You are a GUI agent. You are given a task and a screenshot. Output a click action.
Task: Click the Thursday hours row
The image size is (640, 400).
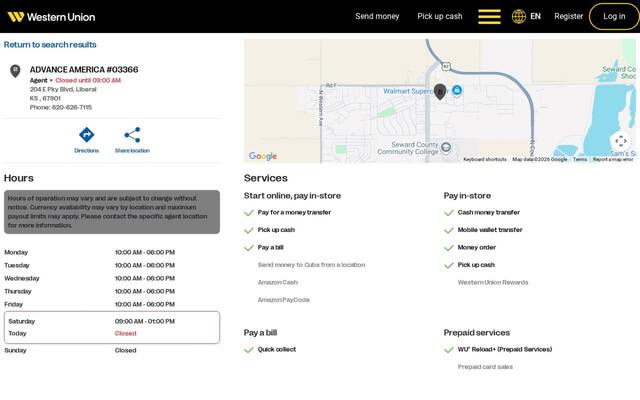(x=112, y=291)
